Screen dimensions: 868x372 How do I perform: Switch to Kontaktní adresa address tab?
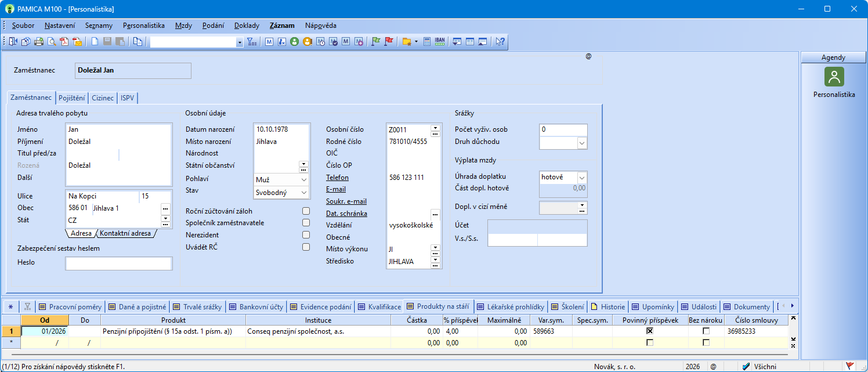125,233
